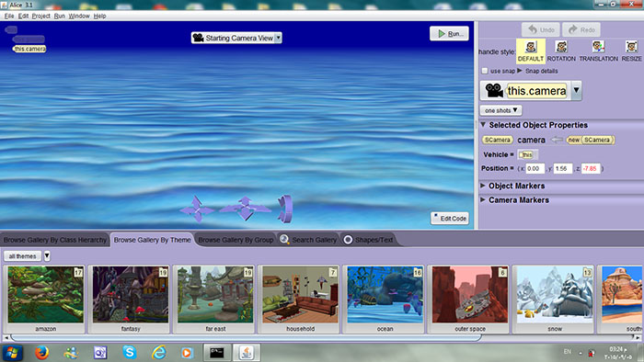
Task: Select the TRANSLATION handle style icon
Action: pos(598,47)
